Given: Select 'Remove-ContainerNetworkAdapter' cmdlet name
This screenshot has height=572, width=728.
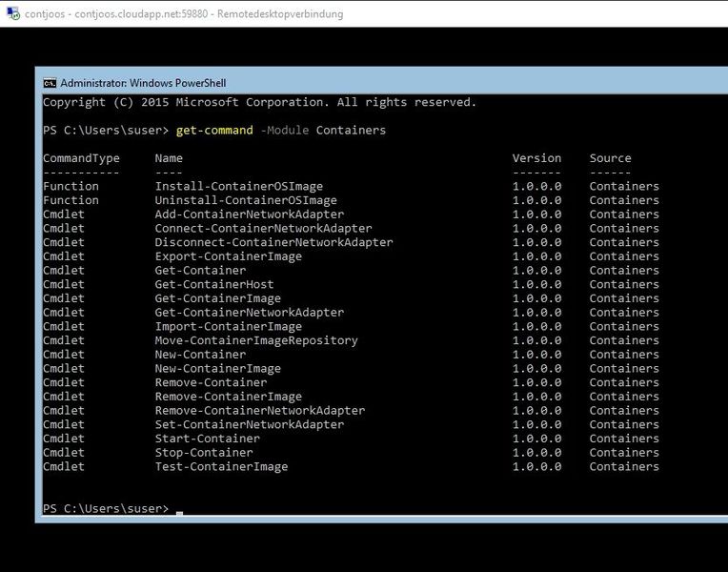Looking at the screenshot, I should pos(260,410).
